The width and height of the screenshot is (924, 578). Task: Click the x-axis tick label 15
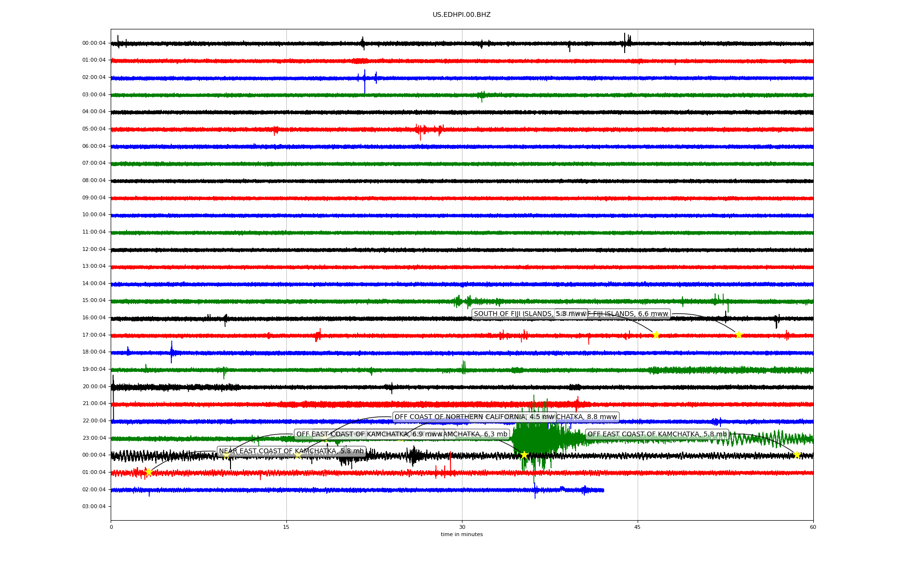pos(286,527)
